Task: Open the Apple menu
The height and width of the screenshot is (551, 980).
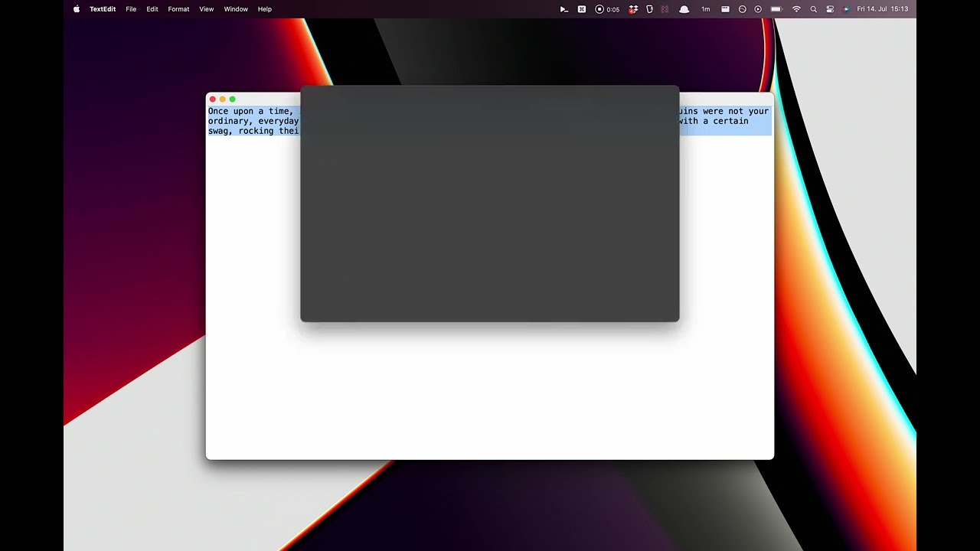Action: [77, 9]
